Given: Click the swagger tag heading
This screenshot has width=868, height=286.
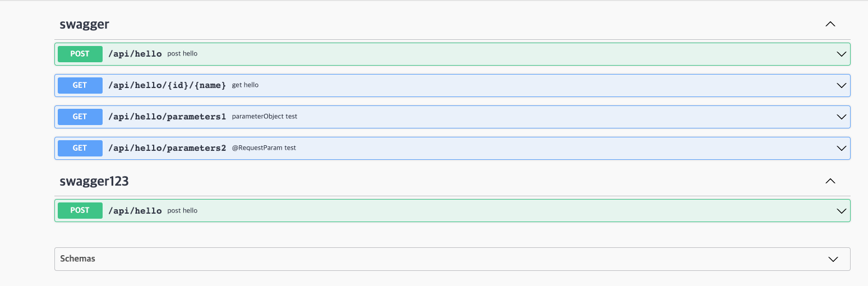Looking at the screenshot, I should tap(85, 24).
